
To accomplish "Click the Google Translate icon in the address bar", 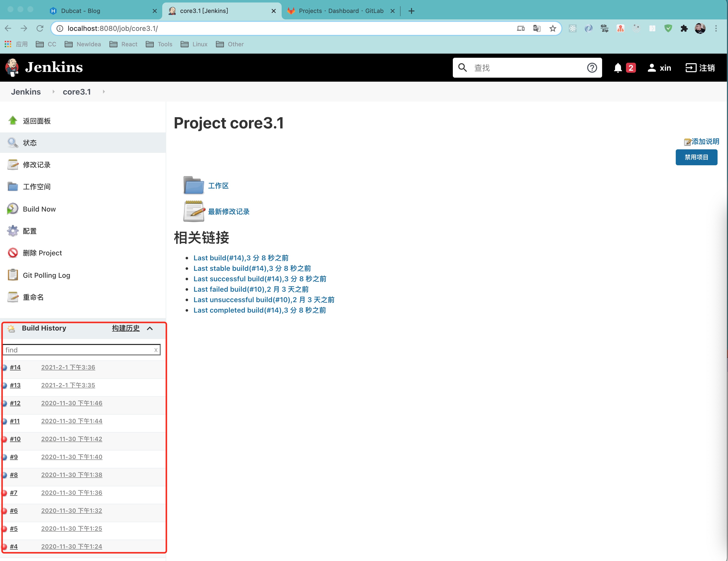I will [537, 28].
